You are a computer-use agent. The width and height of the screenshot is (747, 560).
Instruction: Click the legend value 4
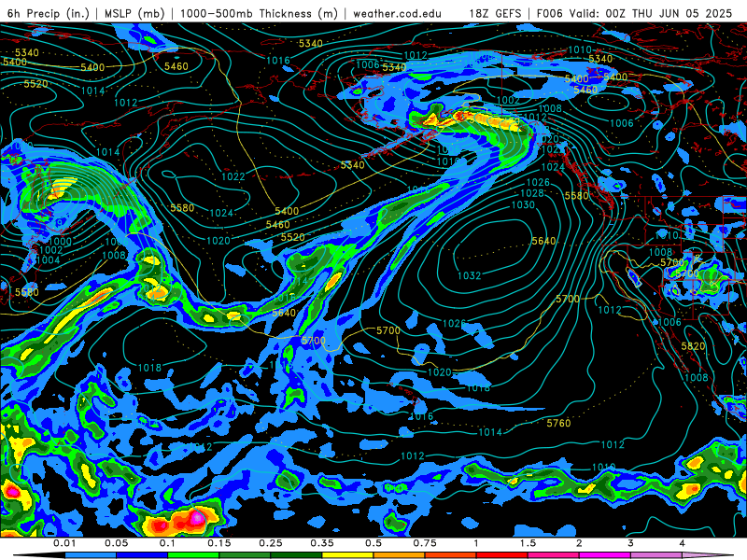point(683,543)
